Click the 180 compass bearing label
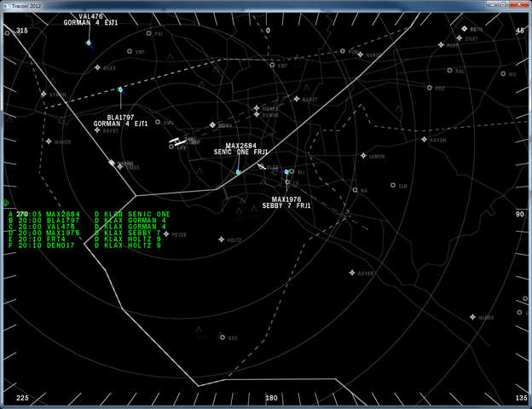Viewport: 532px width, 409px height. [x=271, y=398]
